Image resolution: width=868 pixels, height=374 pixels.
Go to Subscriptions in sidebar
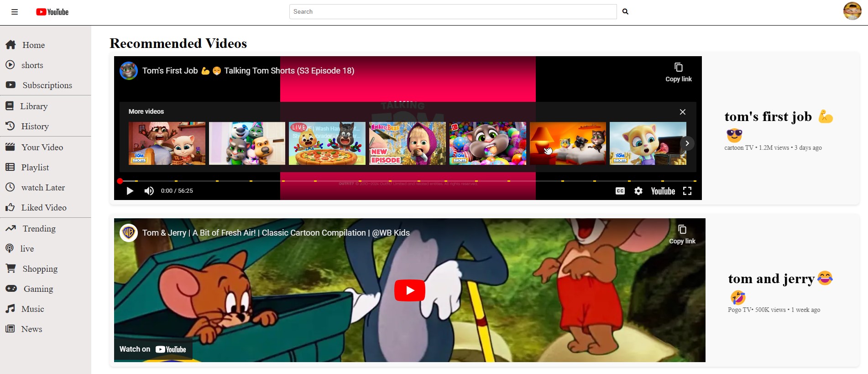(x=47, y=85)
